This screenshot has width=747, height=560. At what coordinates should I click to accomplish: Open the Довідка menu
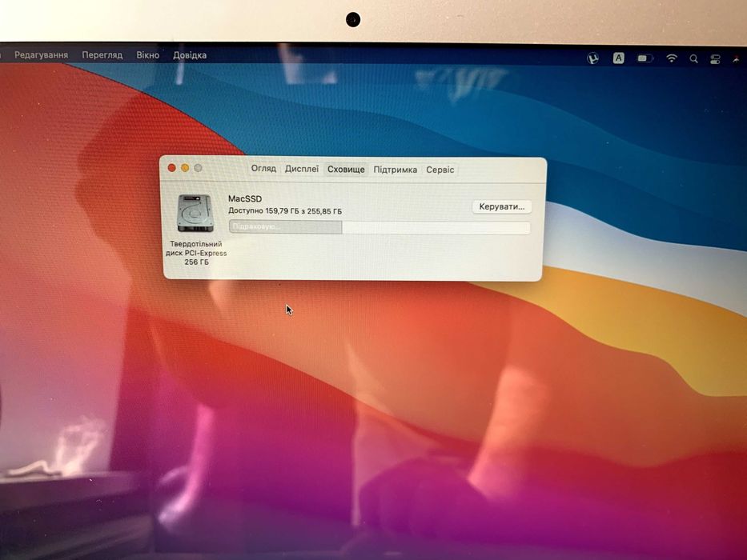click(x=190, y=55)
